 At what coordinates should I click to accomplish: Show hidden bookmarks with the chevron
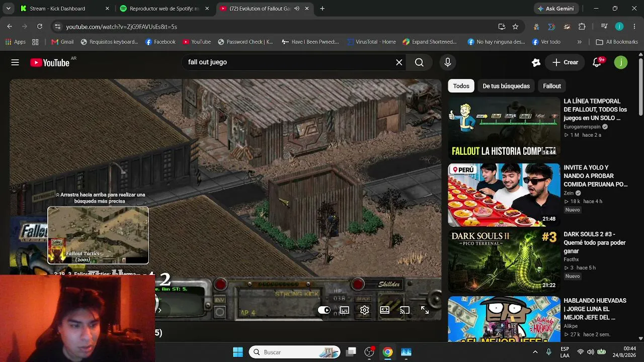579,42
